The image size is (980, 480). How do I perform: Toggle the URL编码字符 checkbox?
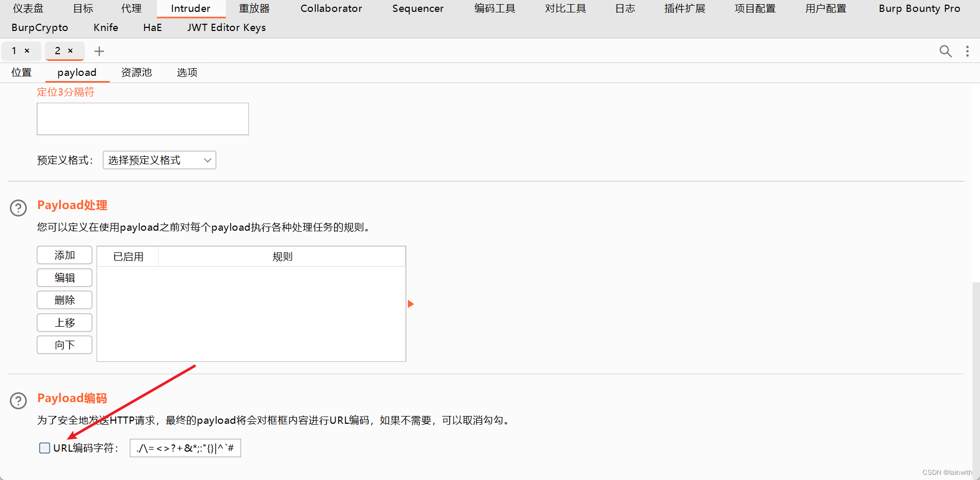pos(45,448)
